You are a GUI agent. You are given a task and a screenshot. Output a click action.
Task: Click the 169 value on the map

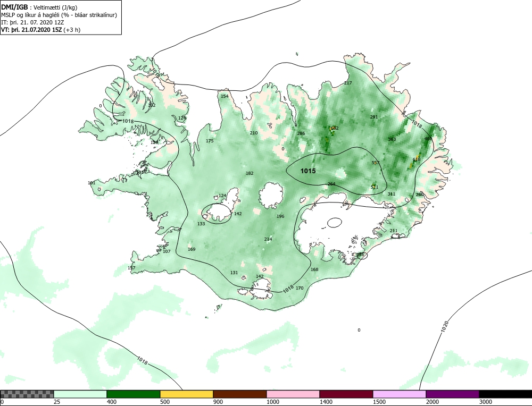(x=192, y=249)
